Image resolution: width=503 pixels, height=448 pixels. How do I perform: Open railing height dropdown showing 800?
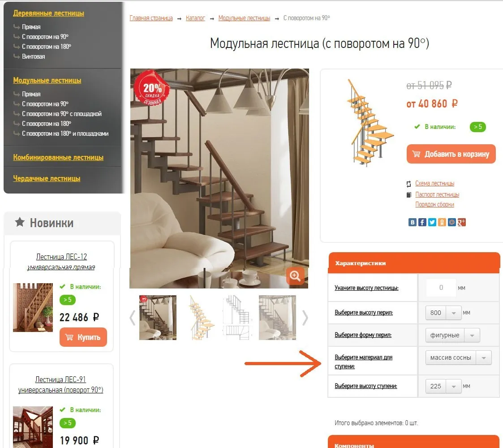443,313
